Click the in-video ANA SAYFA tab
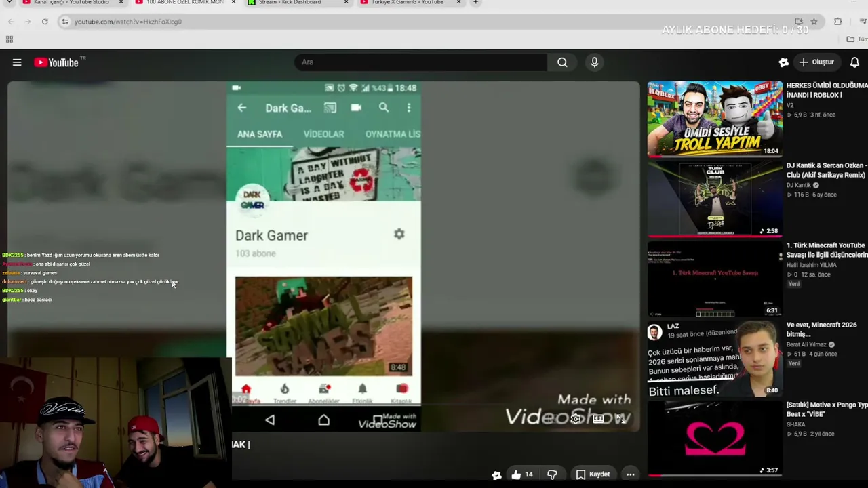The image size is (868, 488). click(x=260, y=134)
